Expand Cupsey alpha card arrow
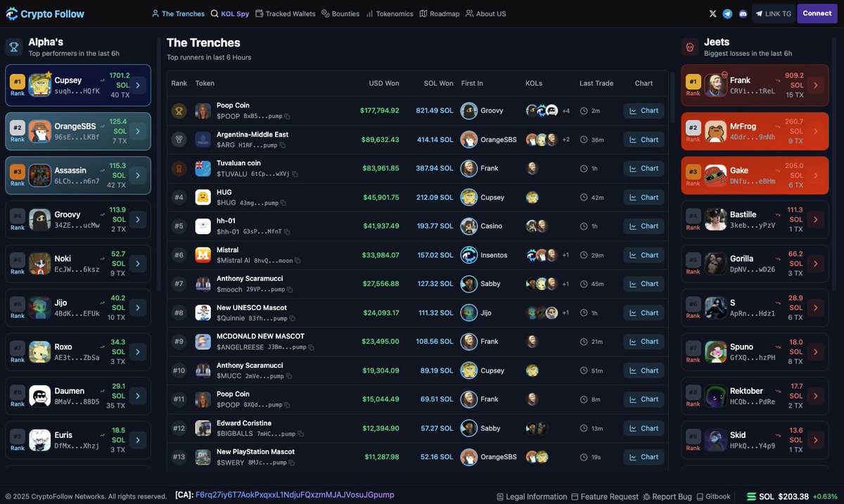Screen dimensions: 844x504 [138, 85]
